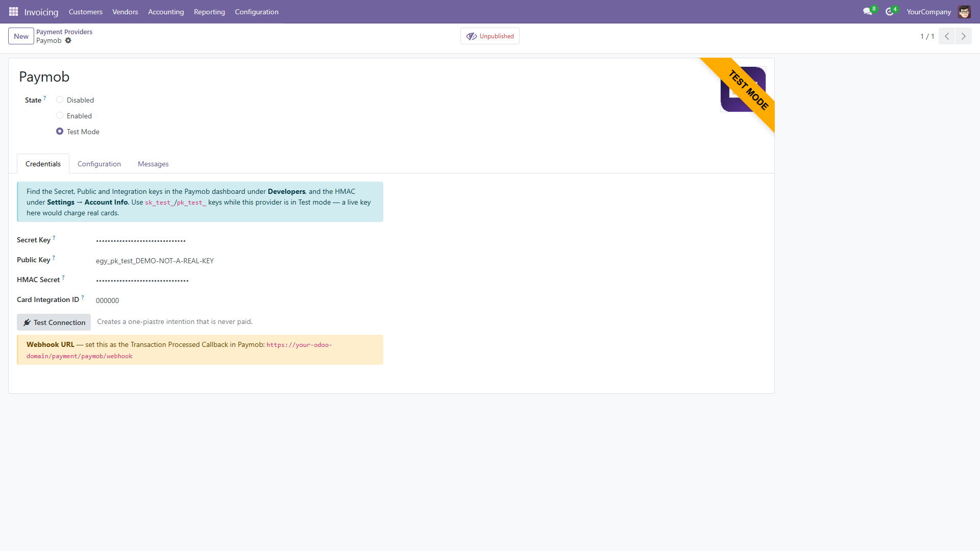Screen dimensions: 980x551
Task: Switch to the Configuration tab in form
Action: click(99, 164)
